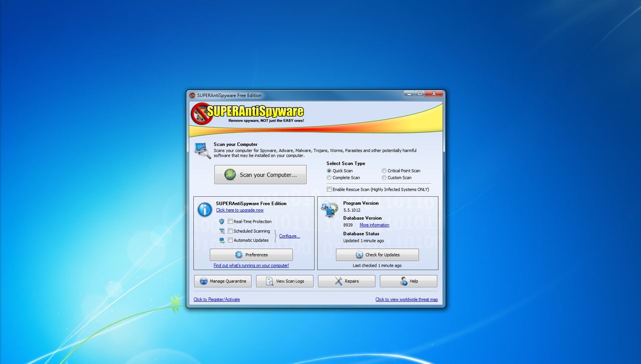Toggle Real-Time Protection checkbox
The height and width of the screenshot is (364, 641).
[230, 221]
